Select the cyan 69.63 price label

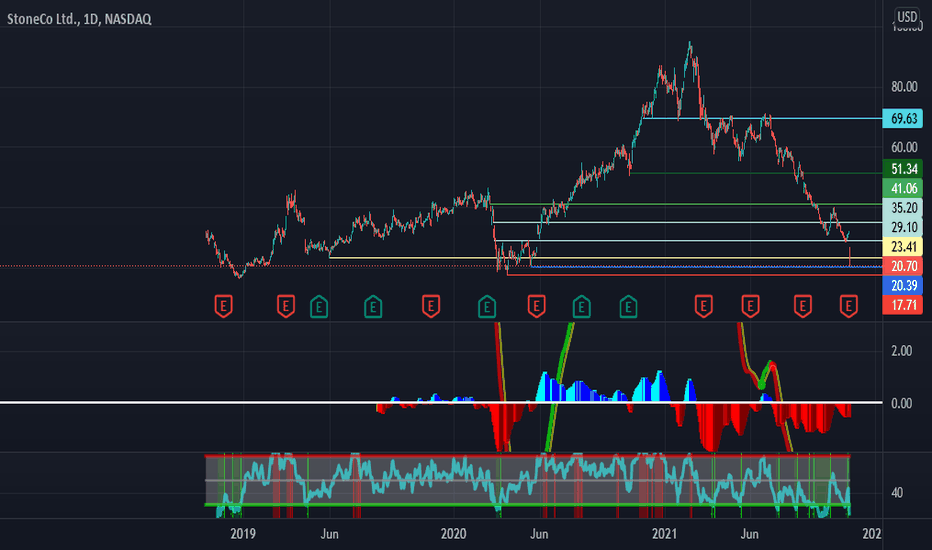[x=903, y=119]
